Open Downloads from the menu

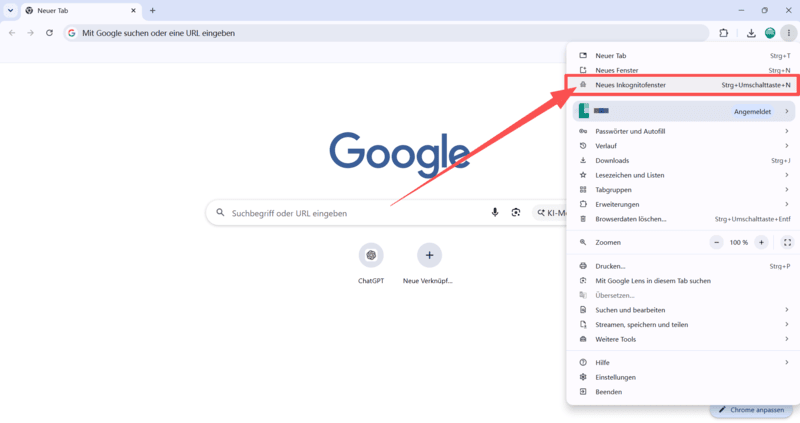coord(684,160)
